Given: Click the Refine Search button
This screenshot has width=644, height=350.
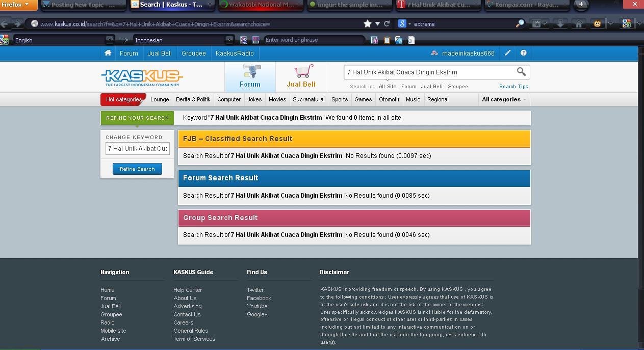Looking at the screenshot, I should [137, 169].
